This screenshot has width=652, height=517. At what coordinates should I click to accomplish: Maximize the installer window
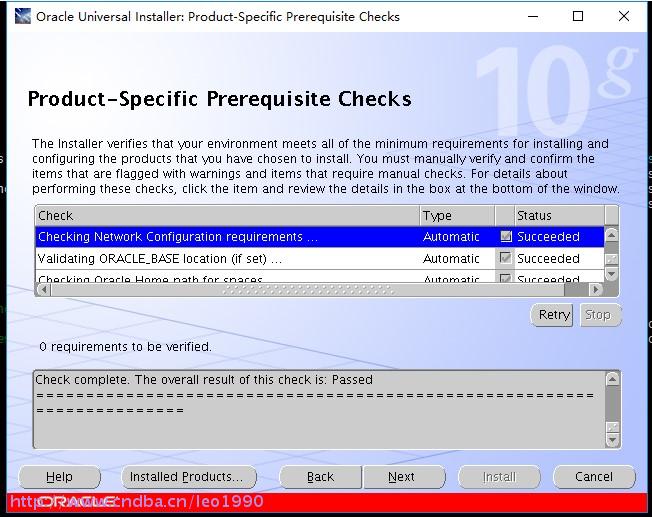578,17
